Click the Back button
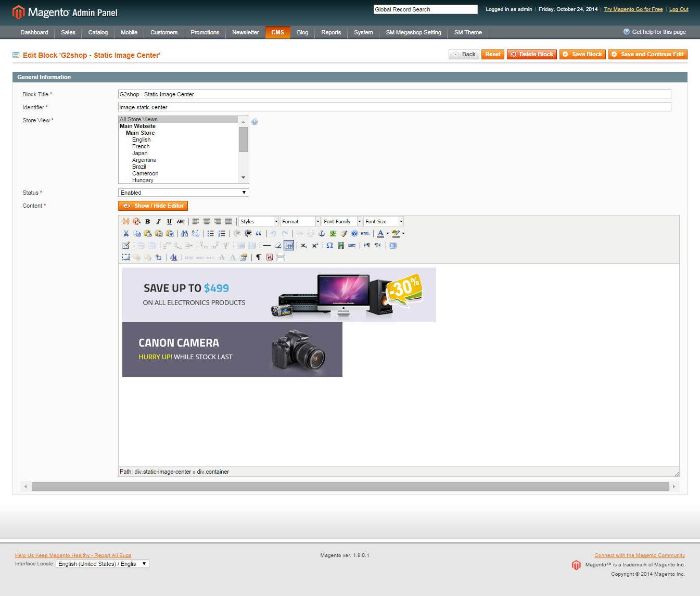The image size is (700, 596). pos(464,54)
